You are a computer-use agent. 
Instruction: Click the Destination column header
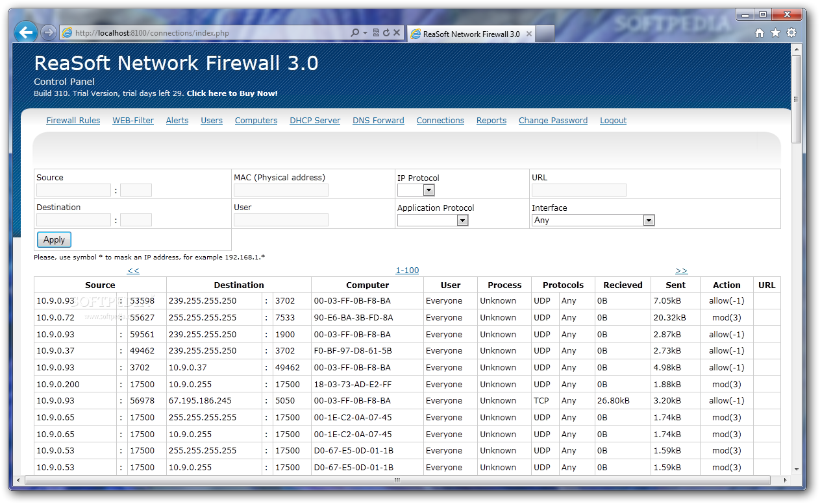[239, 285]
